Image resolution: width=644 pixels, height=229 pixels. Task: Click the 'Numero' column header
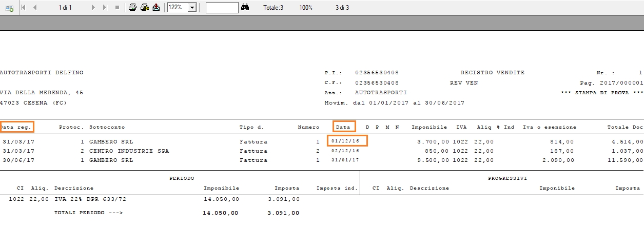tap(308, 127)
